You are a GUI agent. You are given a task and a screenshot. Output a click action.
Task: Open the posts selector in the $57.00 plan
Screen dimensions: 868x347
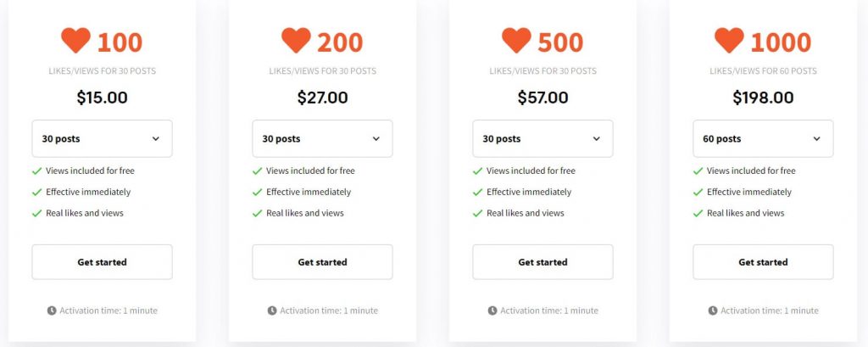click(x=542, y=138)
